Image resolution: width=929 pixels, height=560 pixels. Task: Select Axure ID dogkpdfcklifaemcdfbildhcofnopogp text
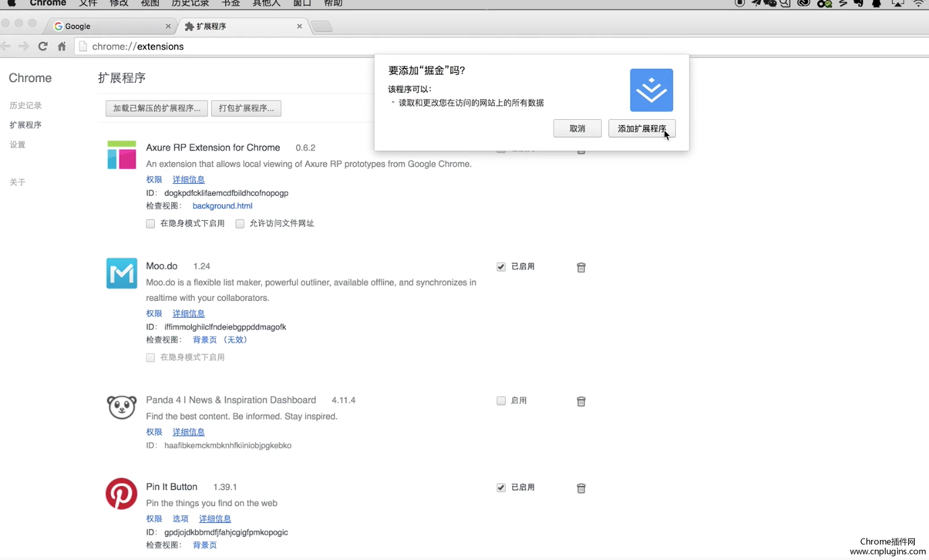[x=226, y=193]
